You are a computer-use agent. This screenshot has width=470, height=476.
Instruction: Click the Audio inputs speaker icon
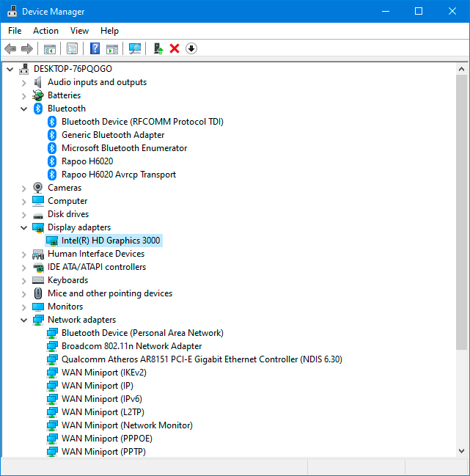[x=38, y=82]
